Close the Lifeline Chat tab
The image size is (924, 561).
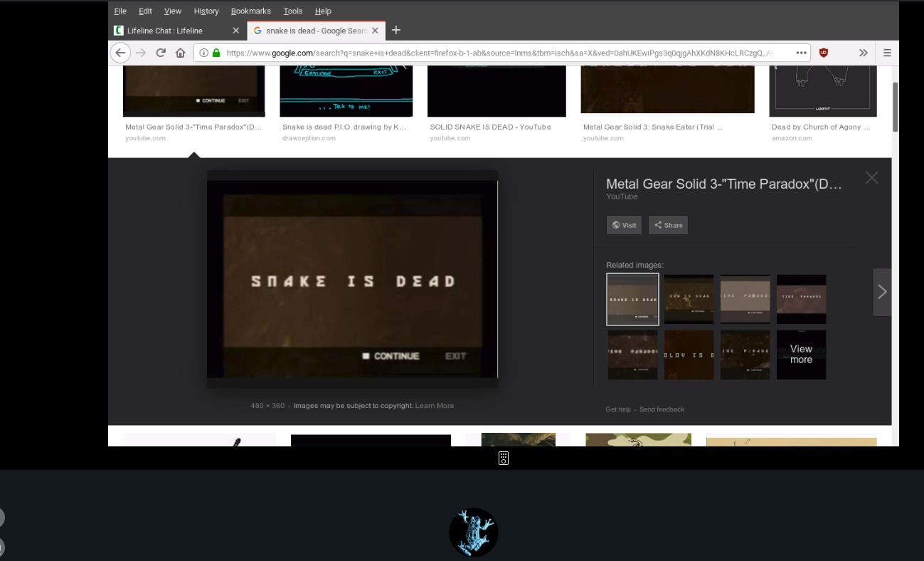point(236,31)
